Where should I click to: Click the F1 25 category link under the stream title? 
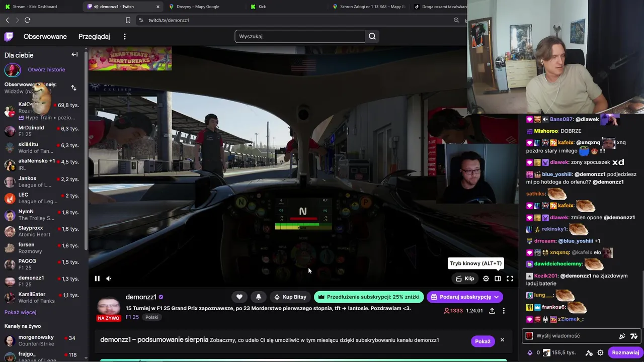tap(132, 317)
